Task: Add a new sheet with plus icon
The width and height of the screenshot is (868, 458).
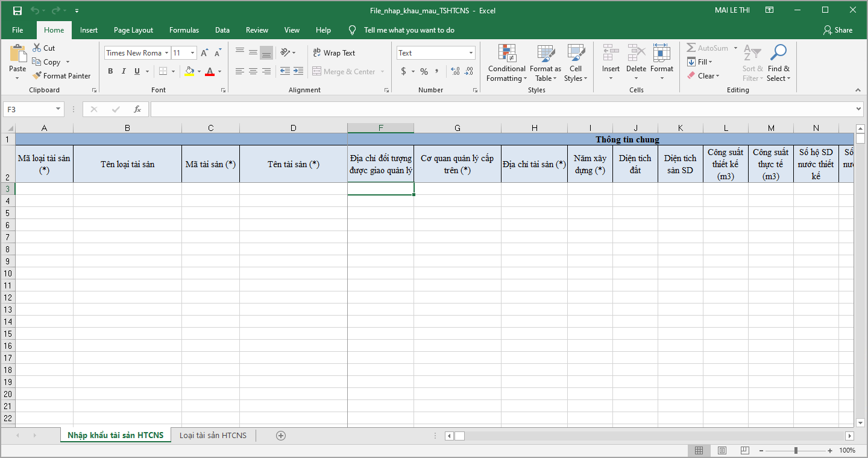Action: click(280, 436)
